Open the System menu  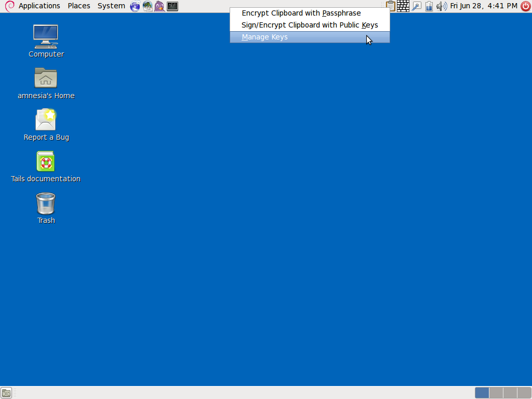(x=111, y=6)
